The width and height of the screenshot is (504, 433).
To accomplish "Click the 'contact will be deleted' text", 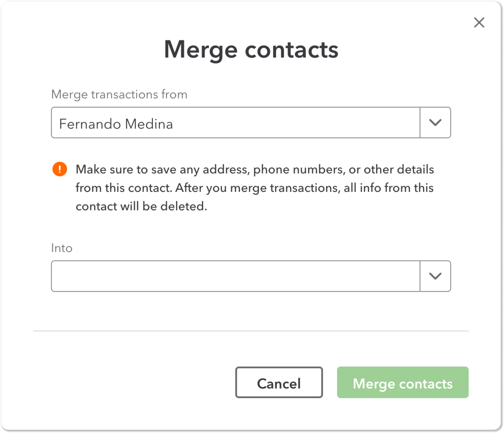I will (x=141, y=206).
